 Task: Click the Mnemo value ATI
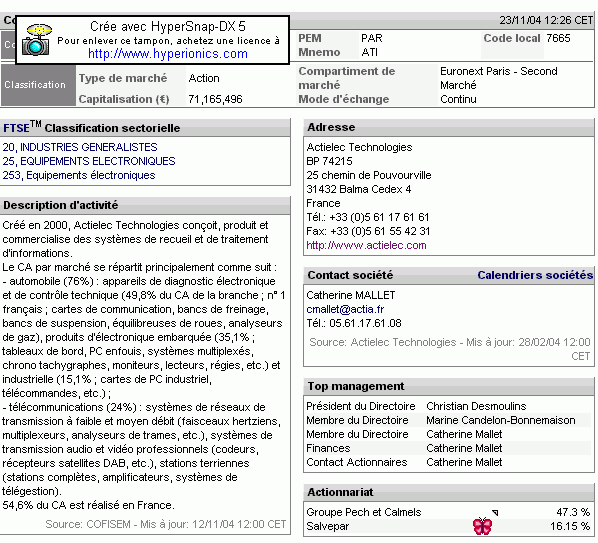370,52
